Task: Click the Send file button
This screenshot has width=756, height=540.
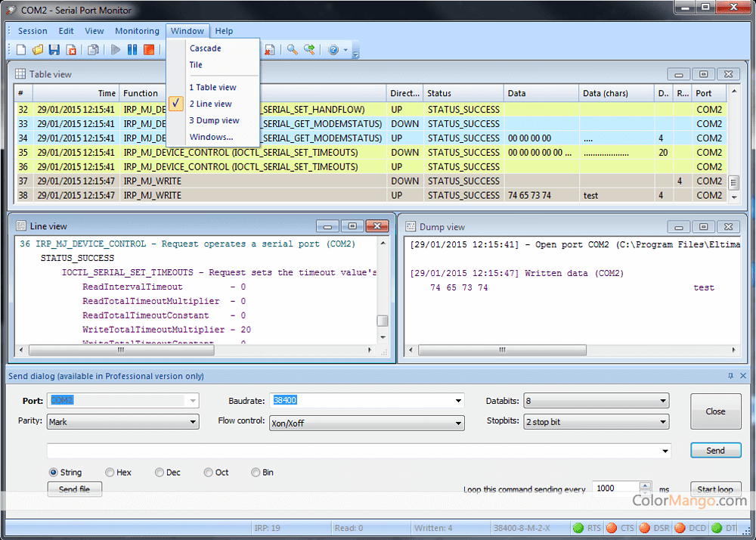Action: coord(74,489)
